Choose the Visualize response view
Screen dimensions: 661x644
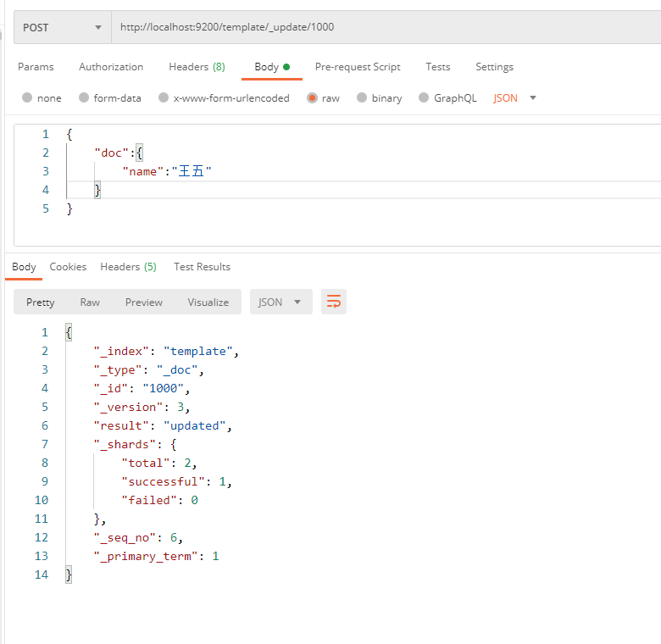[208, 303]
